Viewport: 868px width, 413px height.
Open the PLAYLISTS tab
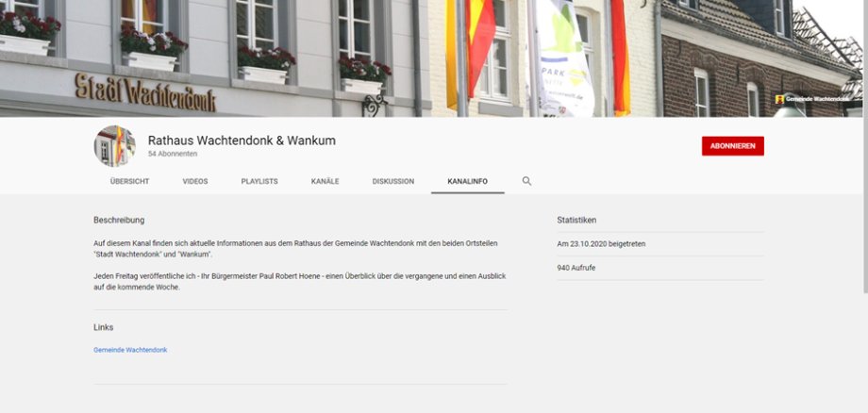[x=259, y=181]
